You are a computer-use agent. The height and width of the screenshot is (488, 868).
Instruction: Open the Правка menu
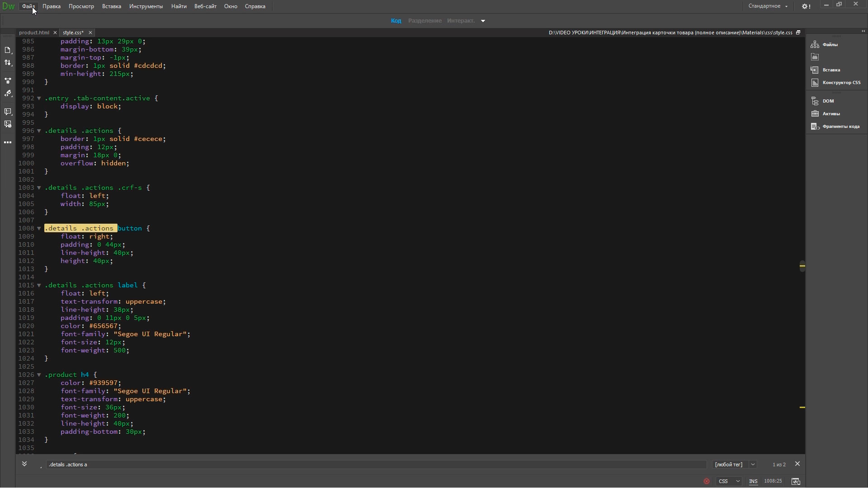pos(52,6)
